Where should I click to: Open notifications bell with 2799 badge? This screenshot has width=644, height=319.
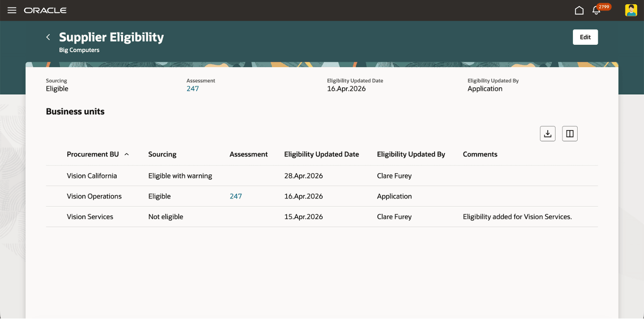[x=597, y=11]
